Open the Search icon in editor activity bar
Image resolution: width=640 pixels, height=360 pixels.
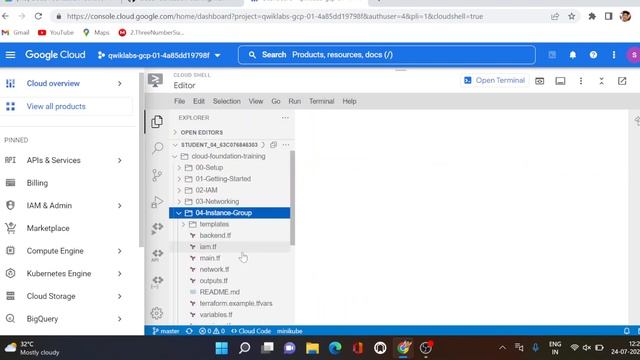[x=157, y=148]
